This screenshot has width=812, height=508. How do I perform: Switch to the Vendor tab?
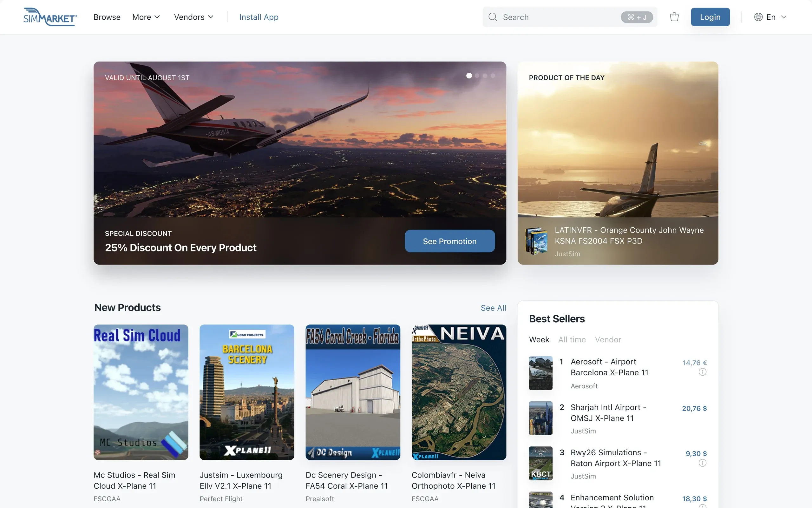608,339
